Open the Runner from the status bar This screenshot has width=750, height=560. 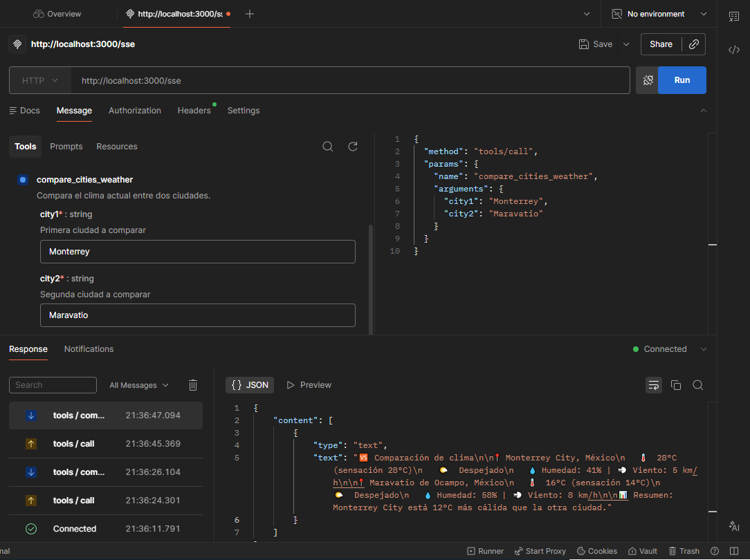coord(485,551)
